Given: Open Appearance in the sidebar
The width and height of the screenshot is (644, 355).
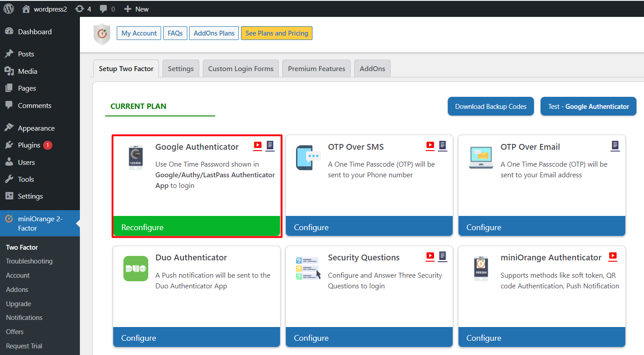Looking at the screenshot, I should (40, 128).
